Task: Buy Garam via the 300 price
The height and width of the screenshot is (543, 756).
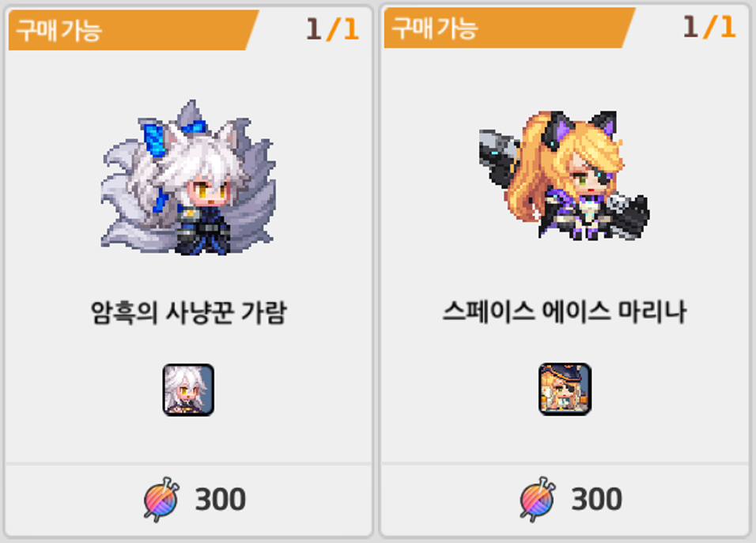Action: [221, 500]
